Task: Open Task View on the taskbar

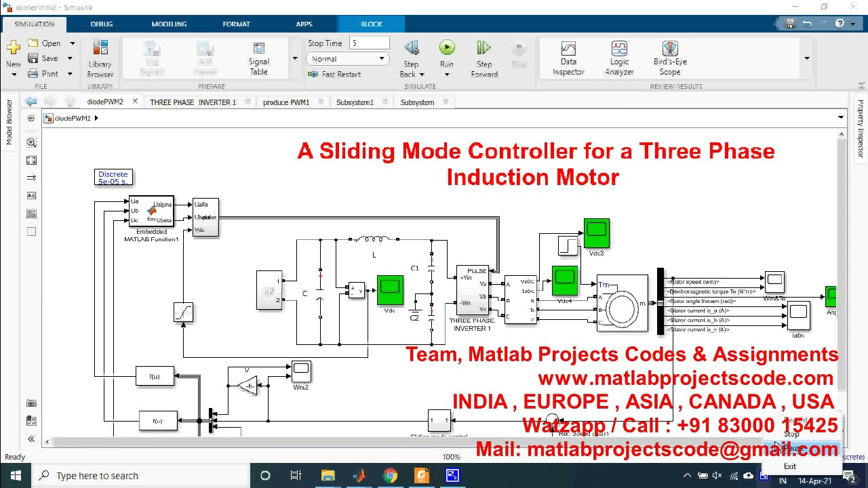Action: [296, 476]
